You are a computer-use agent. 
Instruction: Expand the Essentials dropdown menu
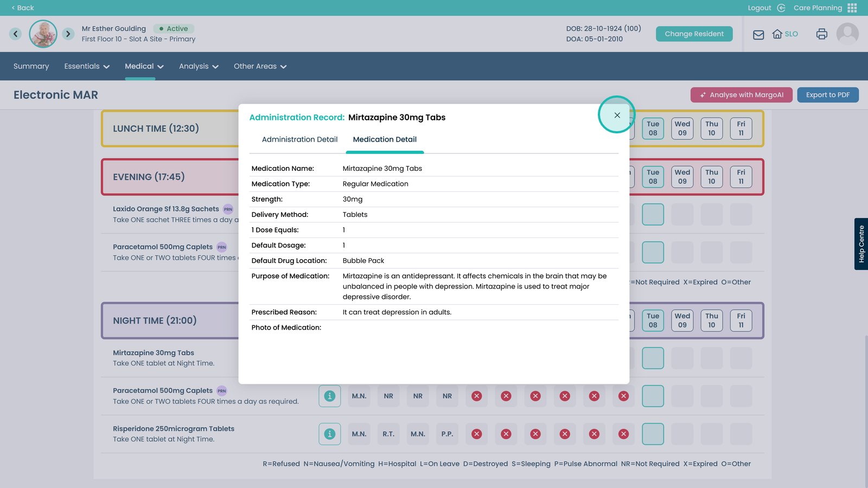tap(87, 66)
